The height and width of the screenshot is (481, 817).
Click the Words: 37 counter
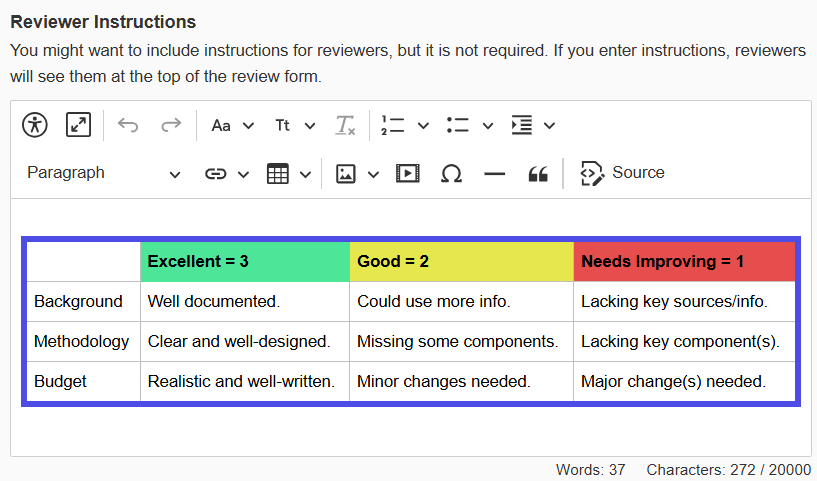[x=590, y=470]
